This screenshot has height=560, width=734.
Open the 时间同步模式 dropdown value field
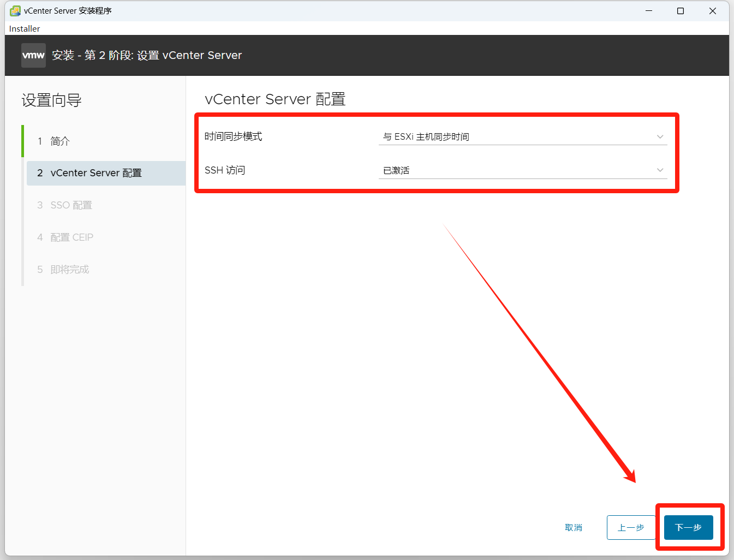[x=516, y=136]
